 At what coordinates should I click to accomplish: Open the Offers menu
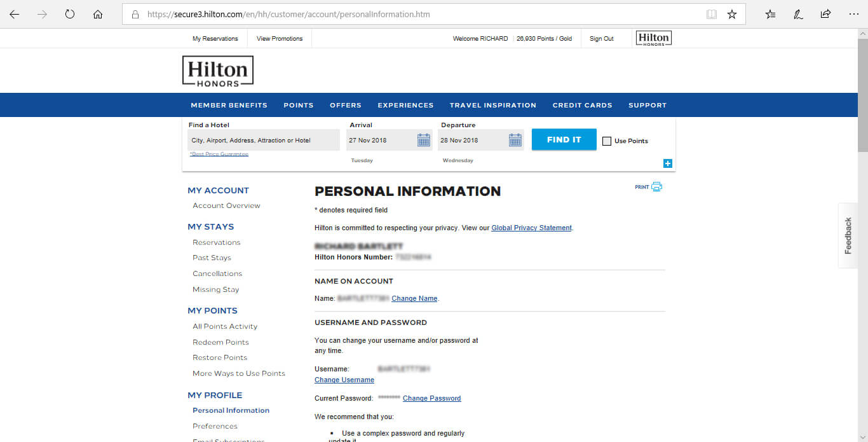click(346, 106)
